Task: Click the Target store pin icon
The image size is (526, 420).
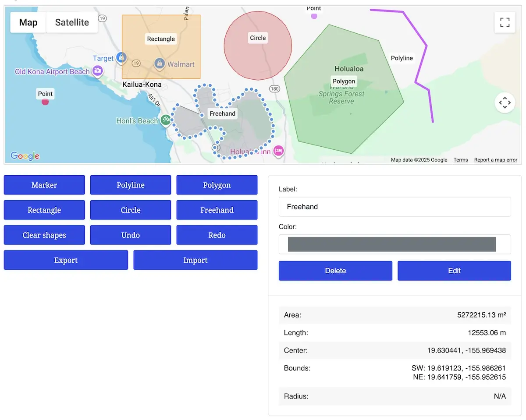Action: click(x=121, y=57)
